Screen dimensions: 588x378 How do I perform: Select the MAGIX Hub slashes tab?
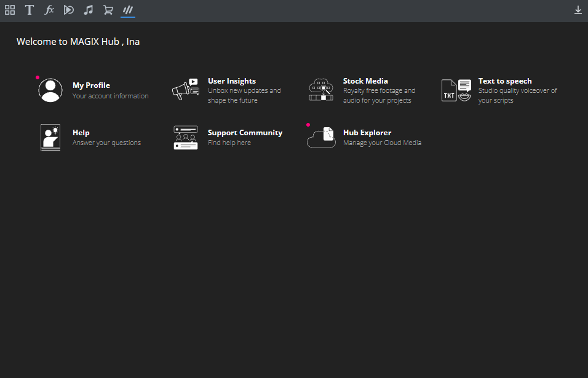(128, 10)
